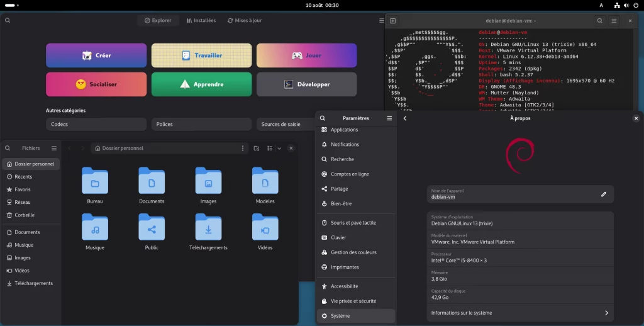Screen dimensions: 644x326
Task: Open a new terminal tab with the plus icon
Action: (393, 21)
